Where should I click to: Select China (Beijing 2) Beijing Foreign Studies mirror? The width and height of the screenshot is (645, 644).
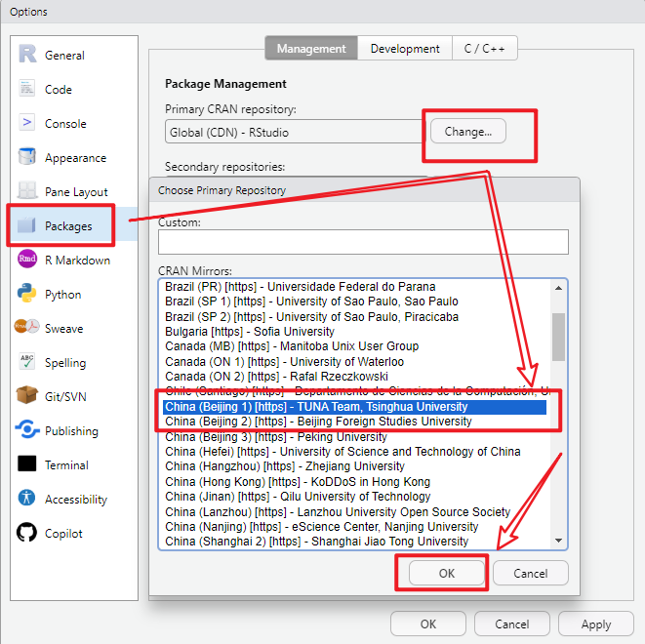[318, 422]
